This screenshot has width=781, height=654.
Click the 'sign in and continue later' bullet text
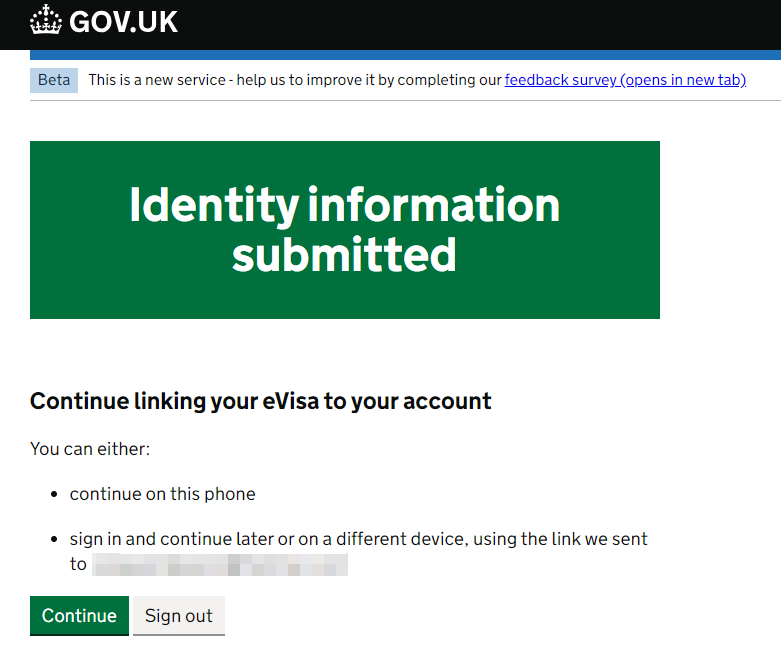pos(358,551)
